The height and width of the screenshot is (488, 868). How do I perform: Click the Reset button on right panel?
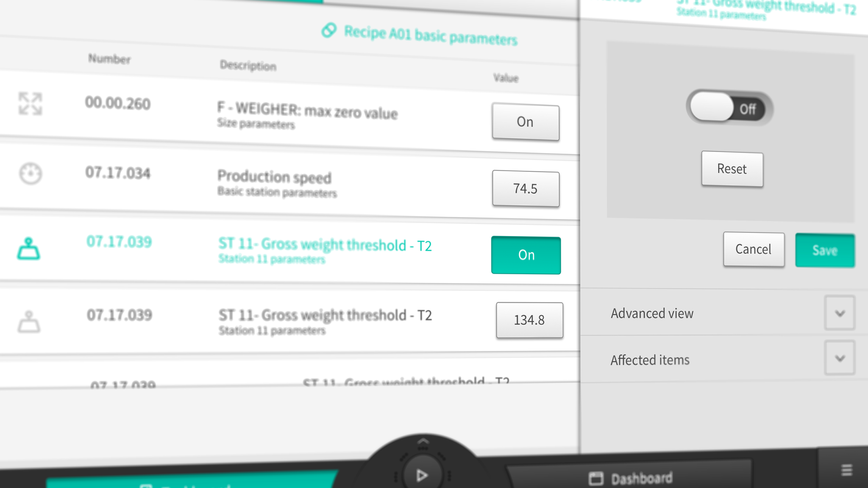point(732,168)
